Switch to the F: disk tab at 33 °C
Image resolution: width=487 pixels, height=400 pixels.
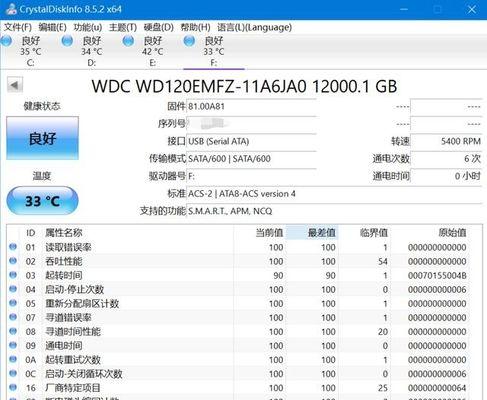(214, 51)
